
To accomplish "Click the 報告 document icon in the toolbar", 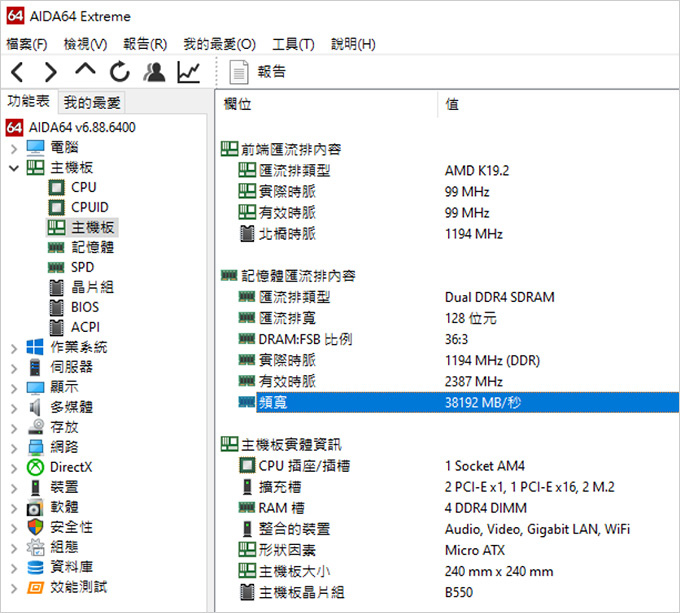I will tap(239, 72).
